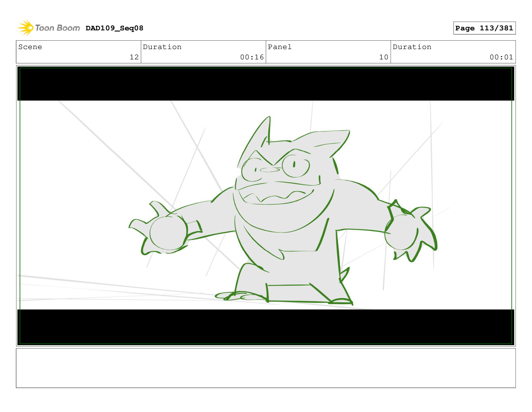
Task: Click the scene number 12
Action: click(x=134, y=57)
